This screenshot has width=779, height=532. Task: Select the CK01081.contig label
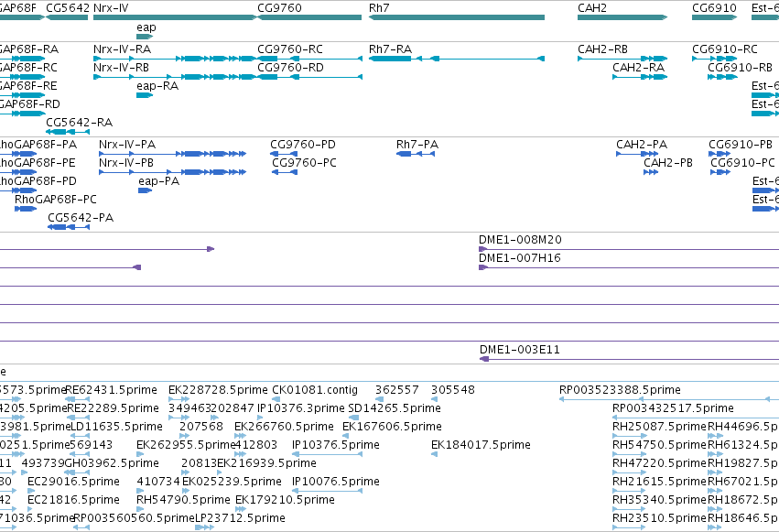tap(315, 390)
